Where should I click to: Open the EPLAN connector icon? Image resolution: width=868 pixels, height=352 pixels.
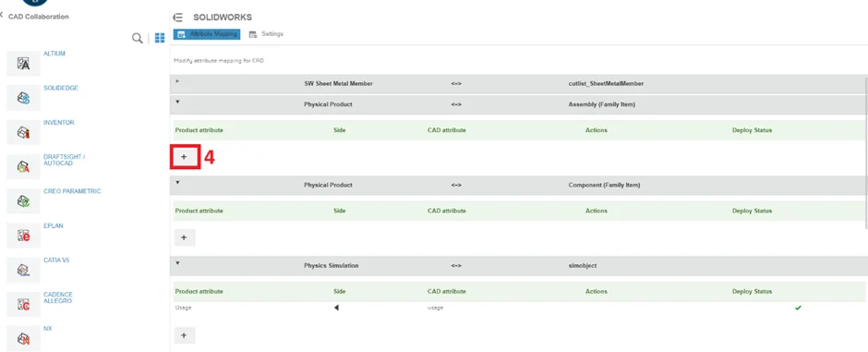click(23, 236)
